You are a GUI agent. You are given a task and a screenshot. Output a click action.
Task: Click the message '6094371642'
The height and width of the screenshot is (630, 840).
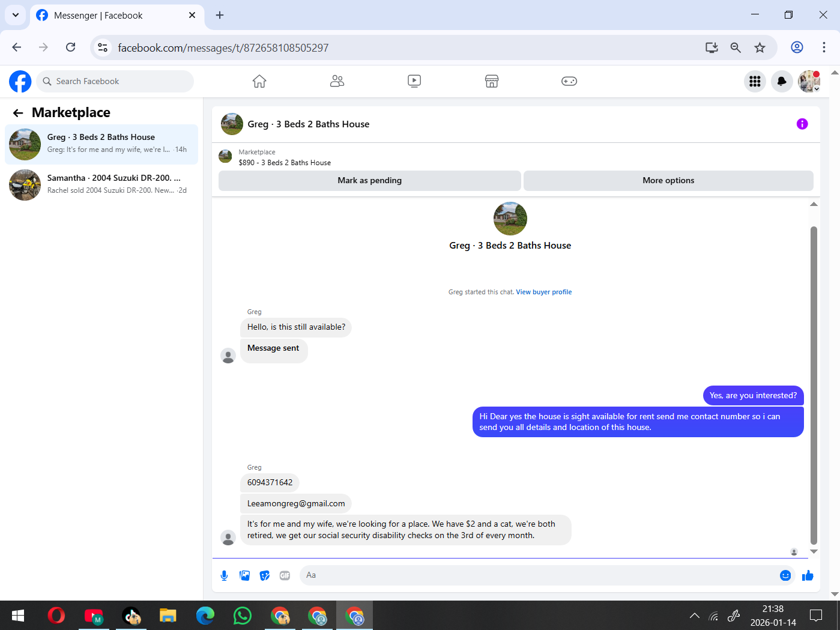[x=270, y=482]
